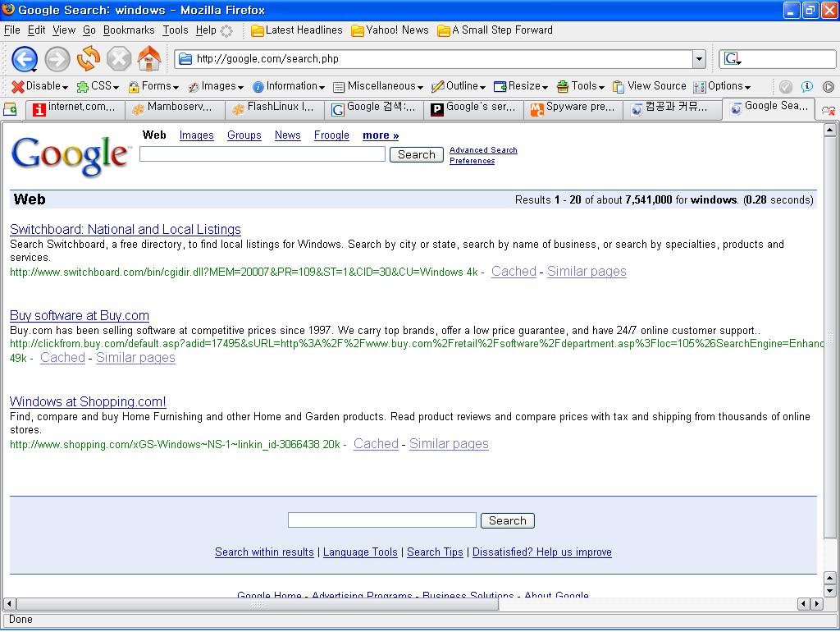This screenshot has width=840, height=632.
Task: Click the bottom Search button
Action: tap(507, 520)
